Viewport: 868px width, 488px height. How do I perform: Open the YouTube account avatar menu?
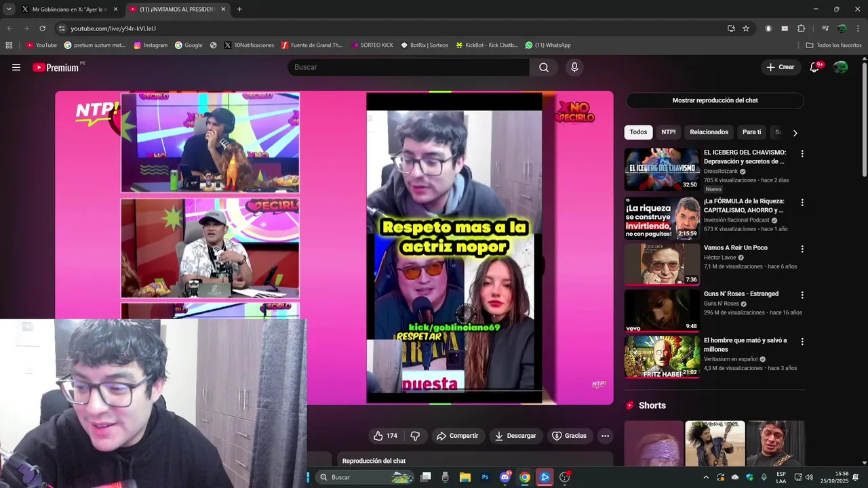[x=840, y=67]
